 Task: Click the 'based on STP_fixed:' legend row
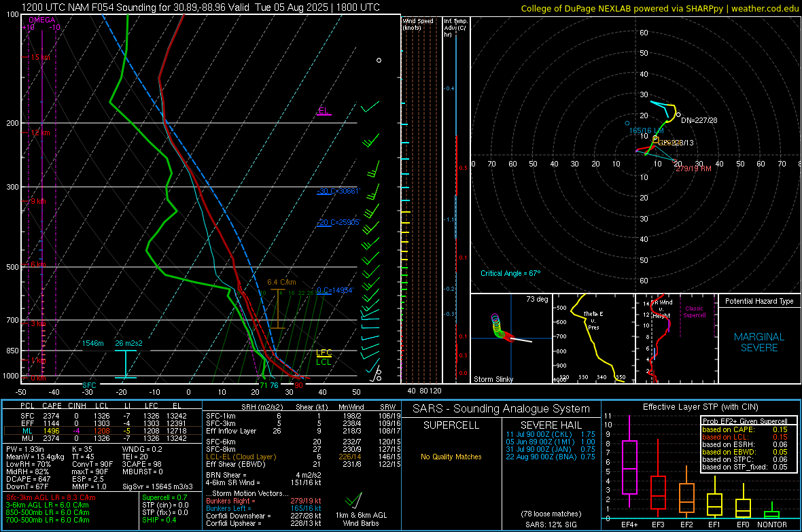pyautogui.click(x=745, y=467)
